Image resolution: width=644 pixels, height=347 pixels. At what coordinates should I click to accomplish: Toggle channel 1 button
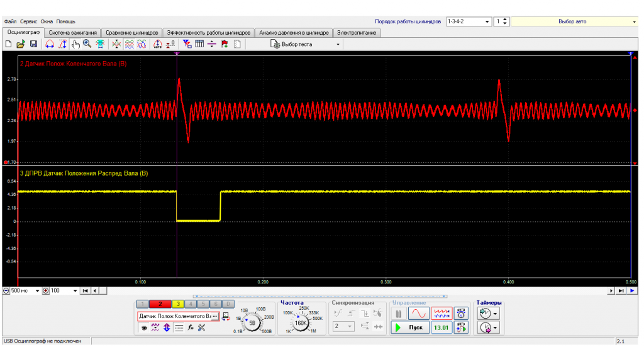tap(143, 304)
